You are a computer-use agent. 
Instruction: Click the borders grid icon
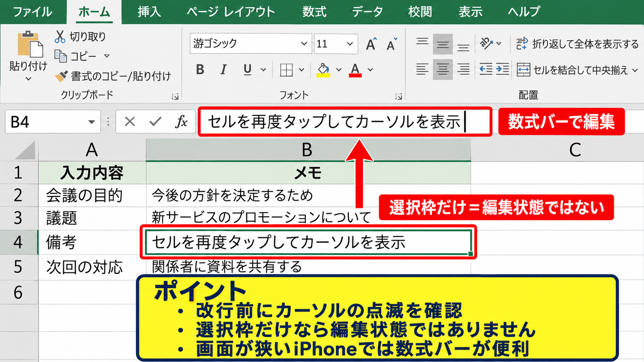[286, 70]
